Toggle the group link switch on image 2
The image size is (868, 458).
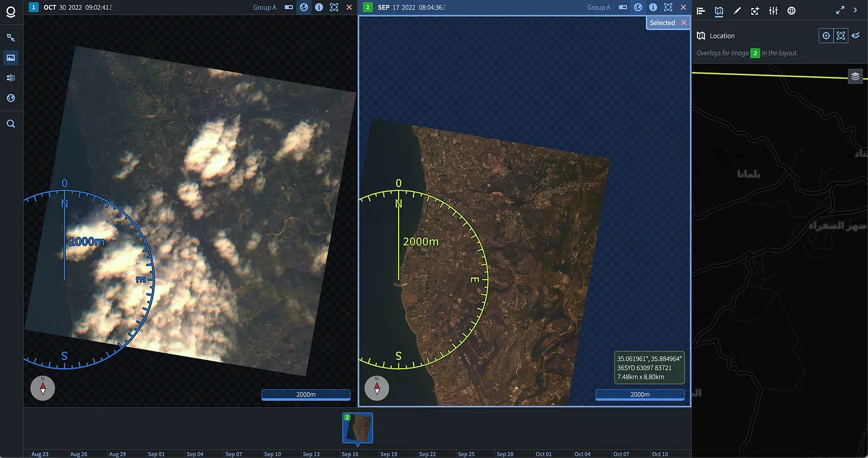pos(623,7)
